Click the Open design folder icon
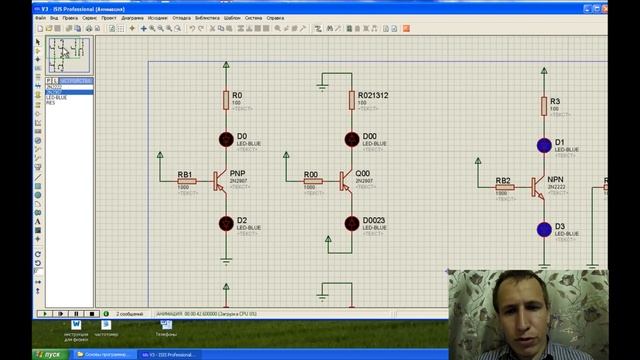This screenshot has height=360, width=640. pyautogui.click(x=49, y=29)
